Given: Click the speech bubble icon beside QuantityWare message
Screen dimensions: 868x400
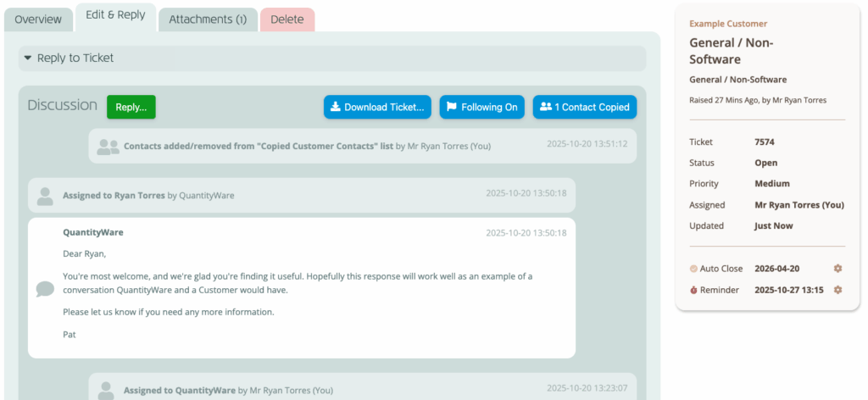Looking at the screenshot, I should point(46,289).
